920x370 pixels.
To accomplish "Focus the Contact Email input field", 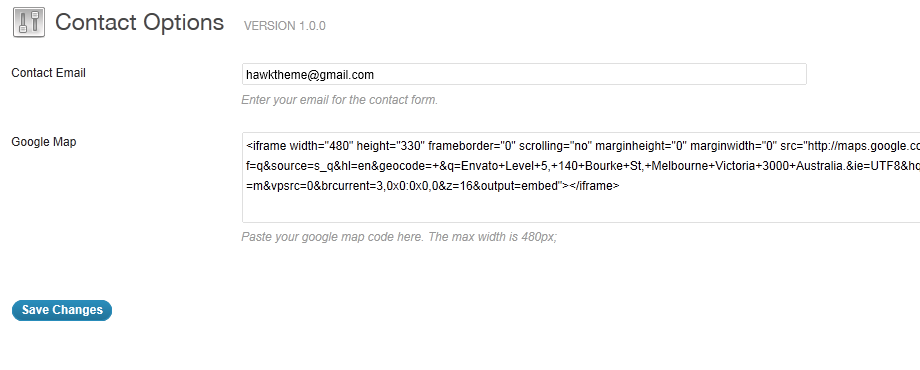I will point(524,74).
